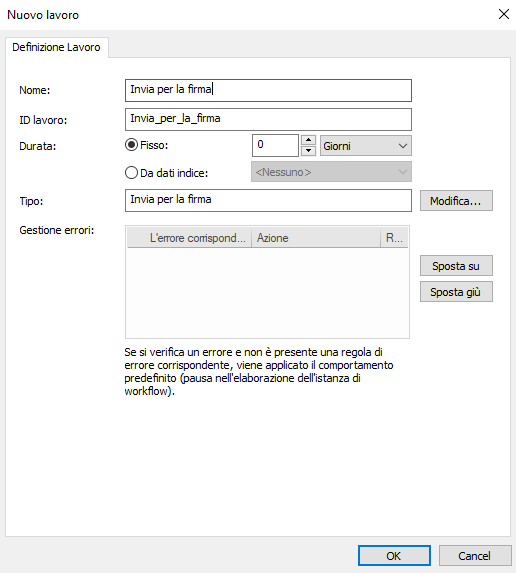Decrease duration with the down spinner arrow

point(308,151)
